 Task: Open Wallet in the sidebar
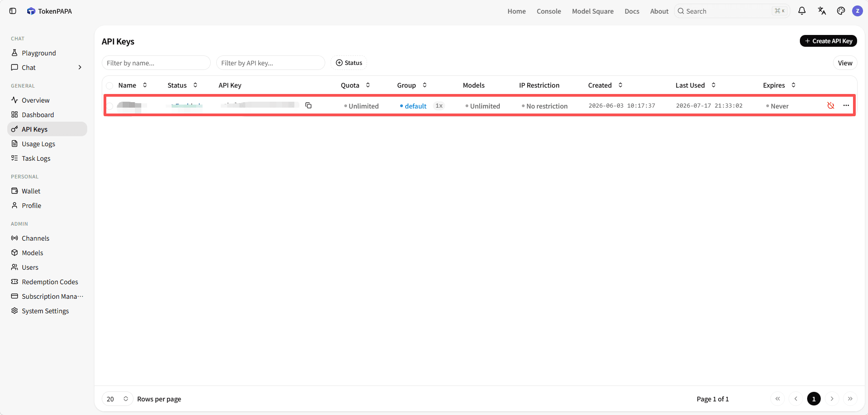pyautogui.click(x=47, y=191)
